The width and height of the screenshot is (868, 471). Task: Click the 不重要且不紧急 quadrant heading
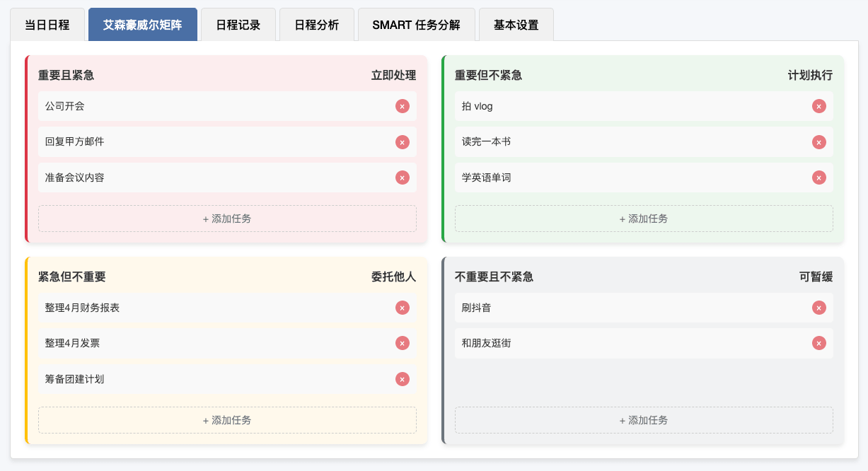point(494,277)
